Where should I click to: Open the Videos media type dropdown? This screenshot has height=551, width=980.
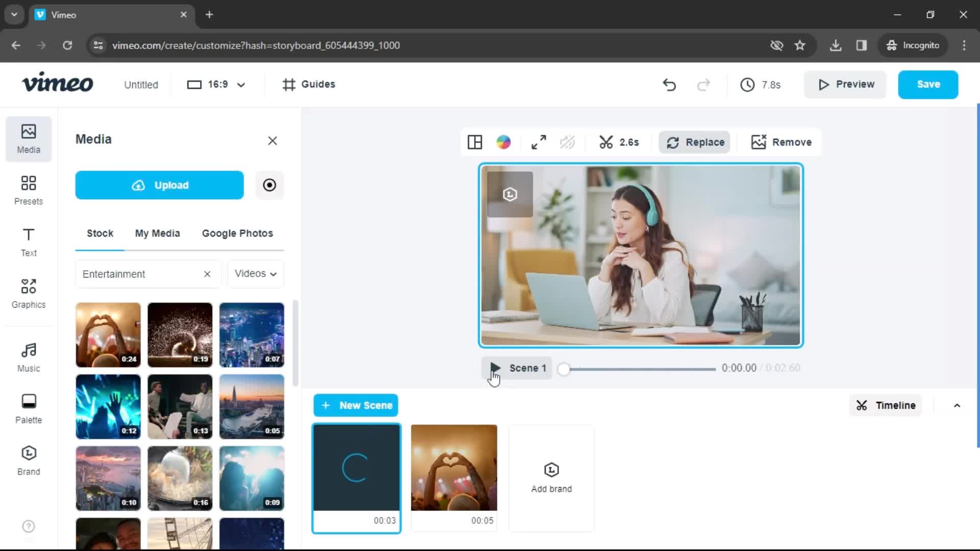[x=256, y=274]
